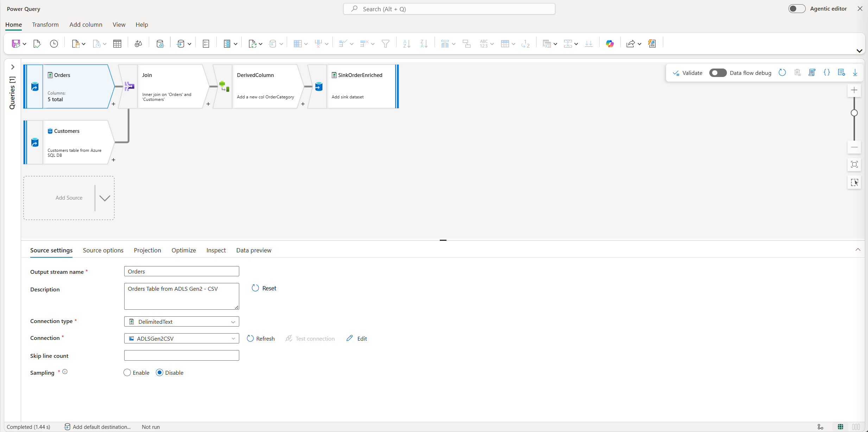Collapse the settings panel with the caret
Viewport: 868px width, 432px height.
click(858, 250)
